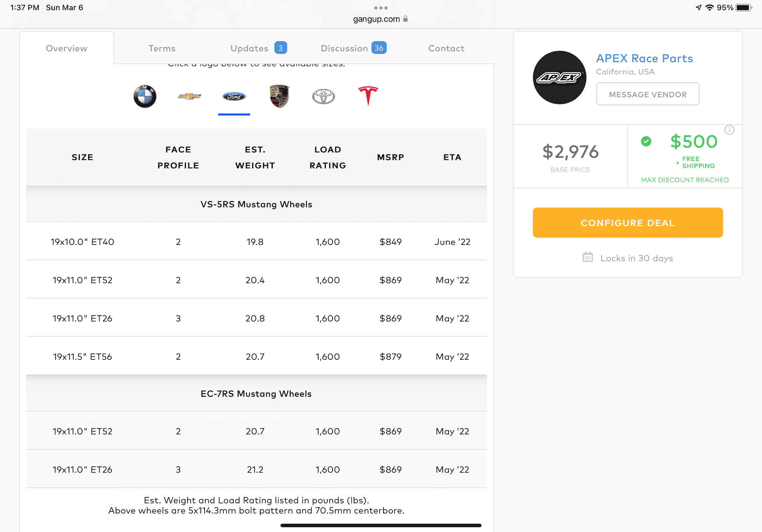Open the APEX Race Parts vendor link
Screen dimensions: 762x532
click(645, 58)
